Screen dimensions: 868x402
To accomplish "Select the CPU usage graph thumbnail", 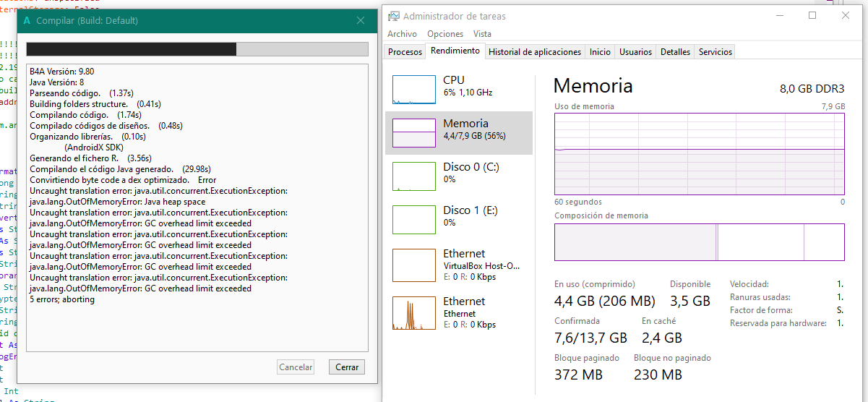I will click(x=414, y=88).
